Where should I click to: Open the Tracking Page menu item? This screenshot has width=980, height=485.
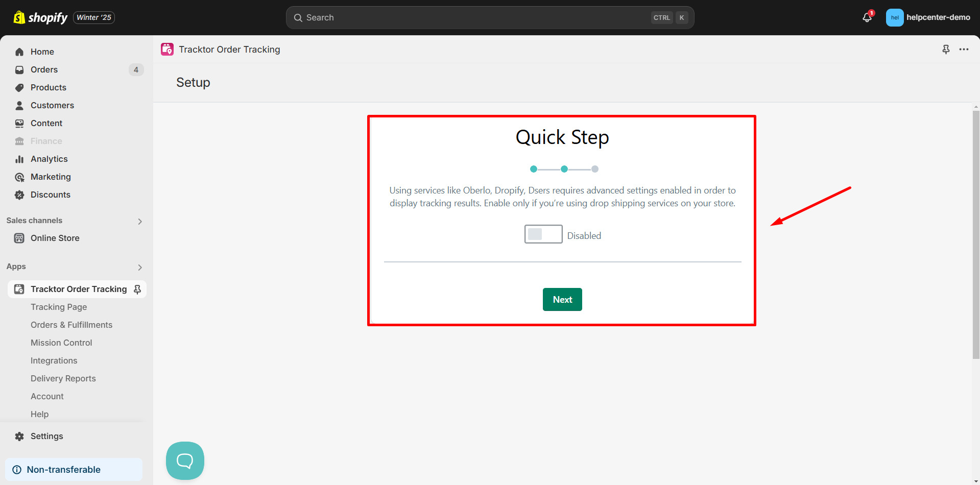59,307
